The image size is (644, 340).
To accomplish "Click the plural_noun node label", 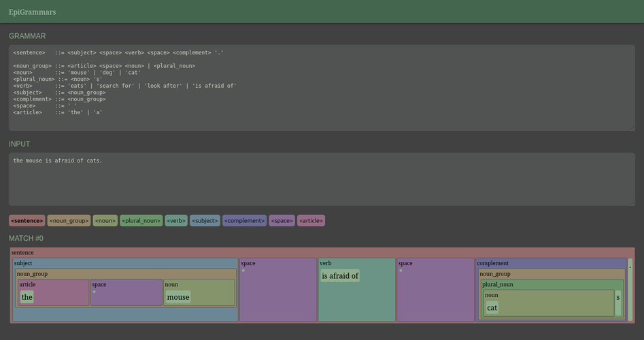I will (497, 284).
